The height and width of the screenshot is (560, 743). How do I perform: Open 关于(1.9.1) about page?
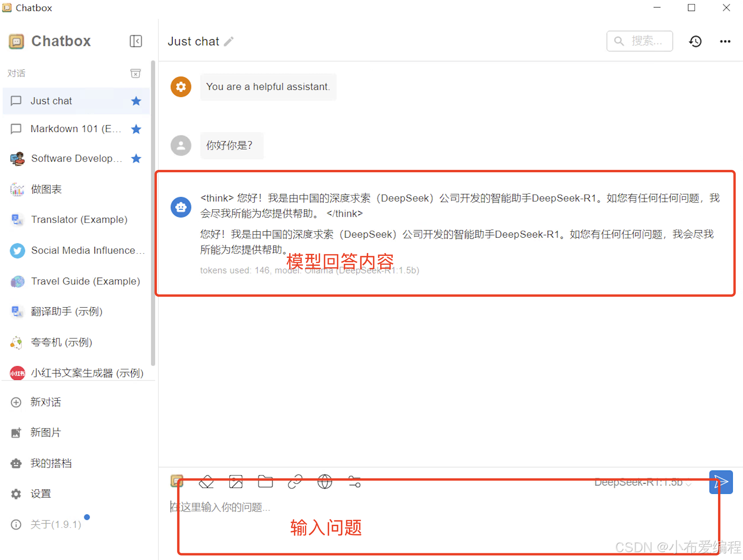tap(76, 524)
